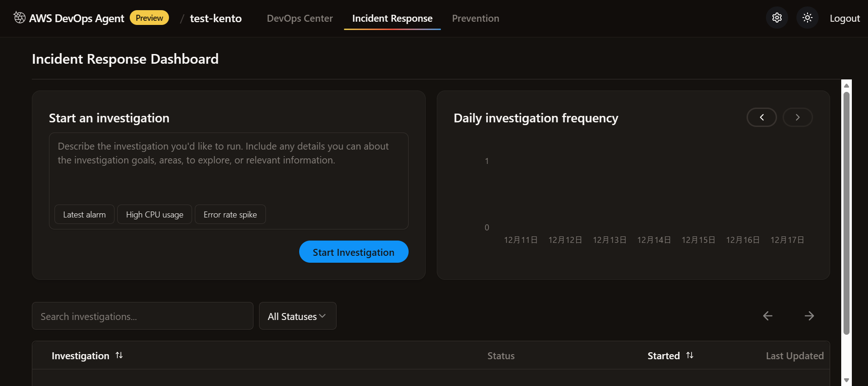Choose the Latest alarm suggestion chip

(x=84, y=215)
